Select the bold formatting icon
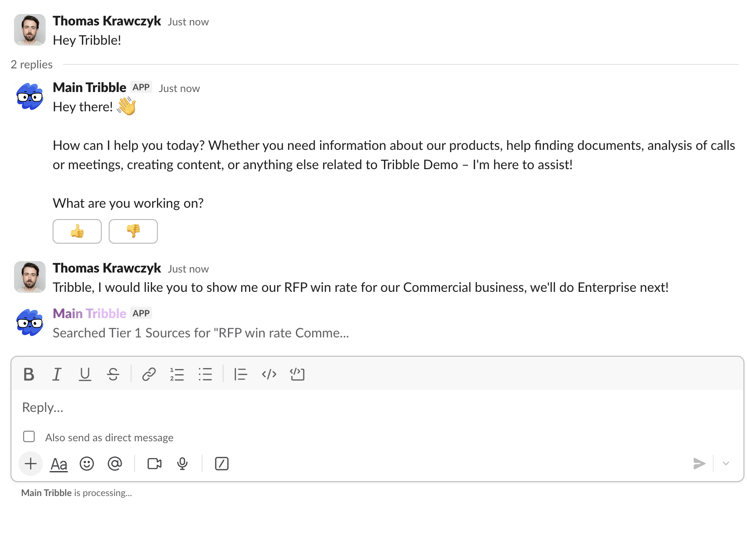This screenshot has width=747, height=560. coord(29,374)
